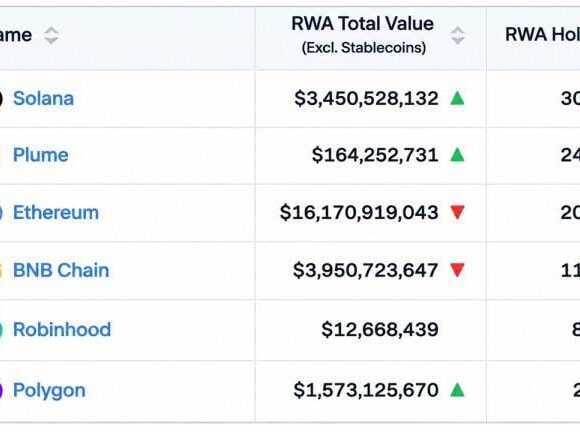Click the red down arrow beside Ethereum value
The image size is (580, 432).
tap(458, 212)
